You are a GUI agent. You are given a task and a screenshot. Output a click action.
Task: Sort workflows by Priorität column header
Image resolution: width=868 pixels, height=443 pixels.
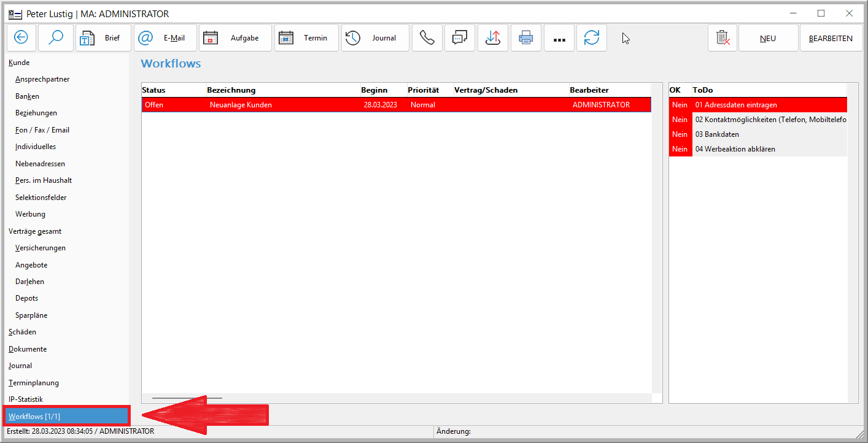(x=424, y=90)
